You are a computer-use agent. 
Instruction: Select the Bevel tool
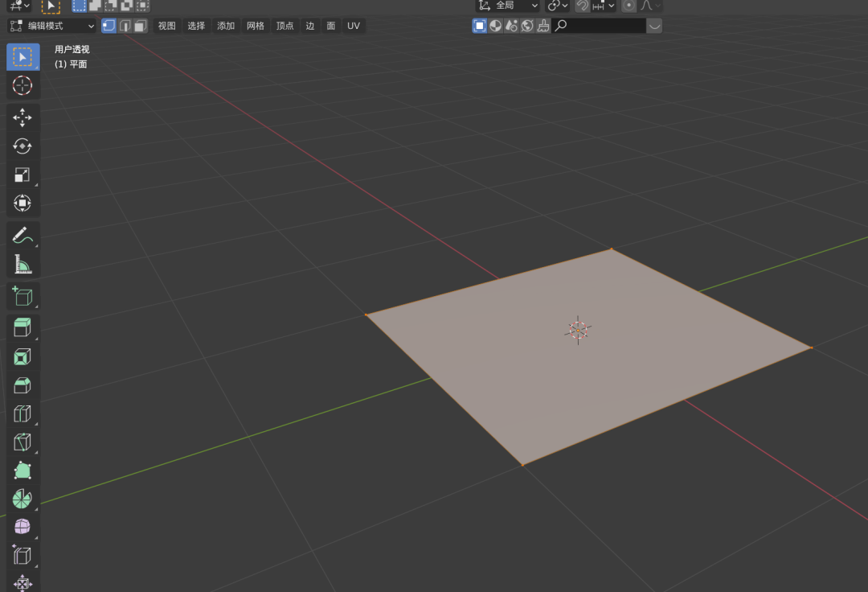pyautogui.click(x=23, y=385)
